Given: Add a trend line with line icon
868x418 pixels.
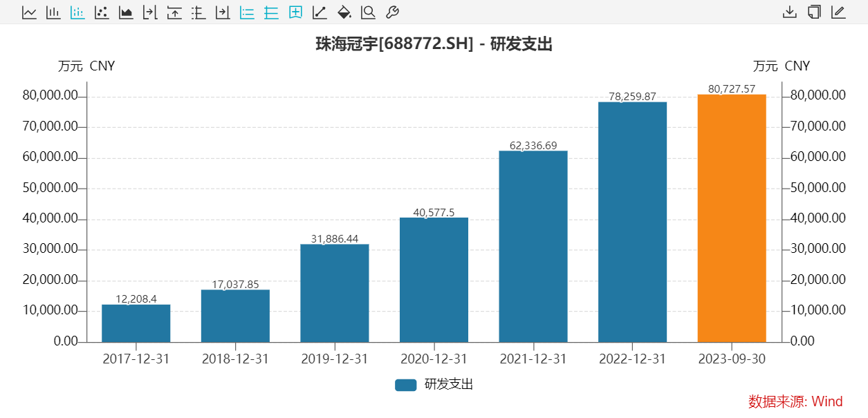Looking at the screenshot, I should tap(320, 12).
